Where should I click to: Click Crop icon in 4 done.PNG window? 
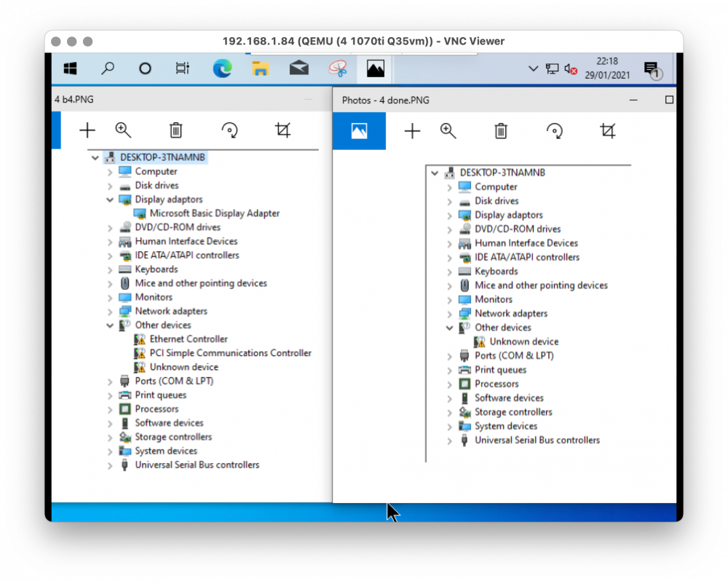(608, 132)
